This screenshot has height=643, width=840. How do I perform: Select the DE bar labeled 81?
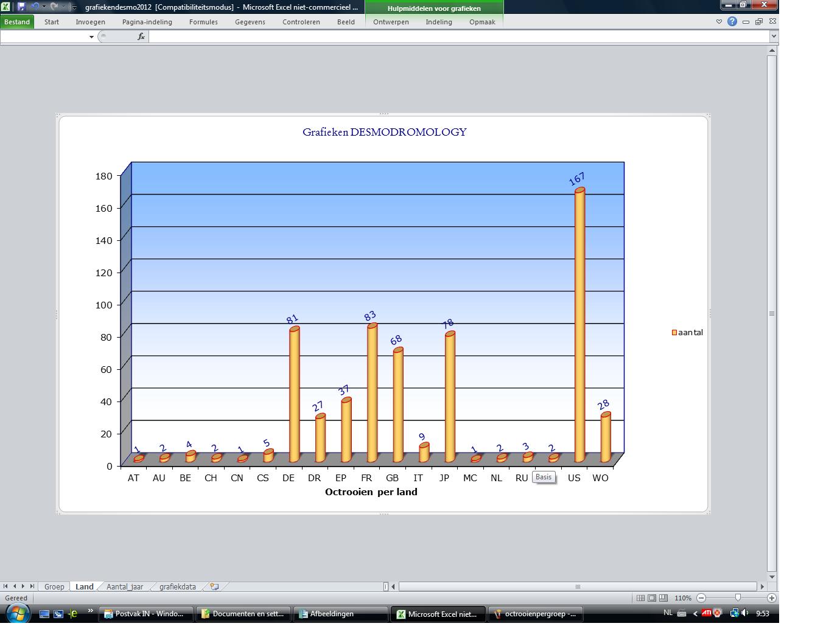pyautogui.click(x=294, y=395)
